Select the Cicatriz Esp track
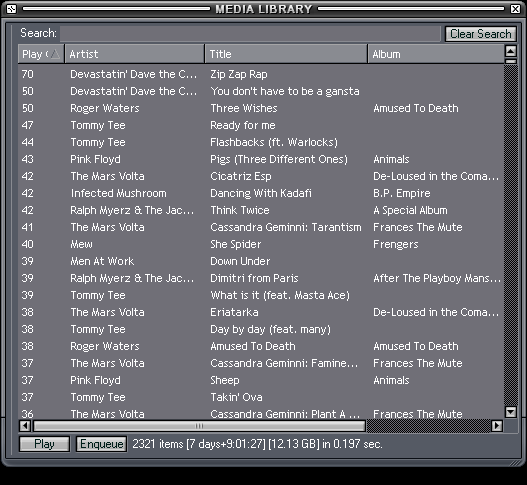Screen dimensions: 527x485 click(x=241, y=176)
